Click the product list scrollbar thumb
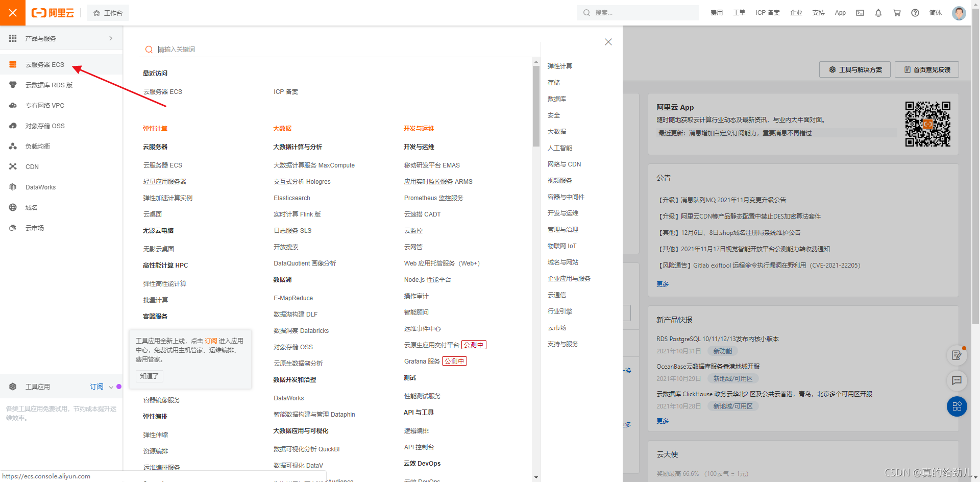The height and width of the screenshot is (482, 980). tap(536, 106)
